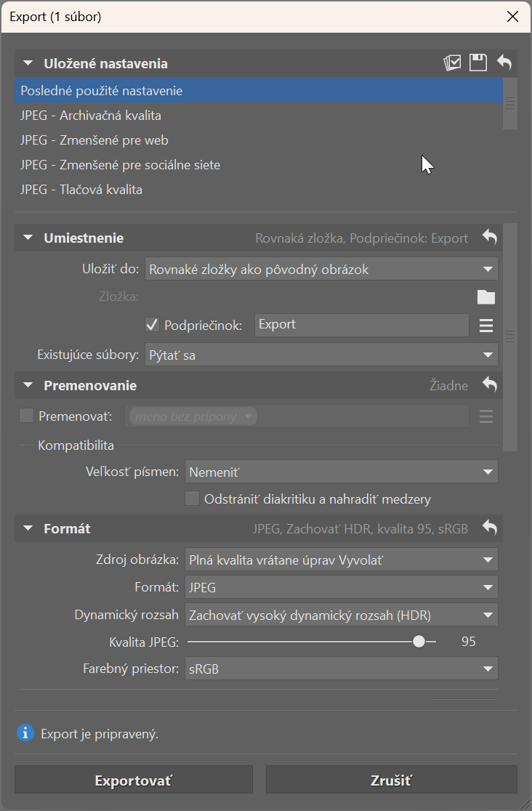Image resolution: width=532 pixels, height=811 pixels.
Task: Reset the Formát section with the arrow
Action: (x=490, y=528)
